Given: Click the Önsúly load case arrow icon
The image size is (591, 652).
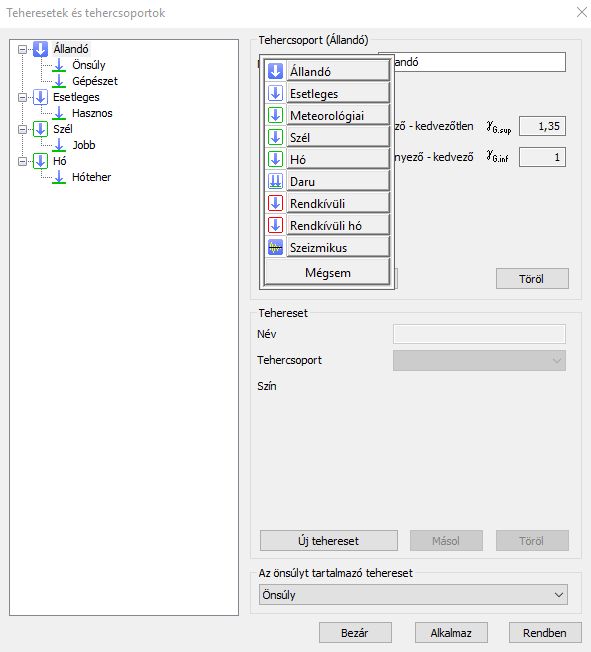Looking at the screenshot, I should 59,65.
